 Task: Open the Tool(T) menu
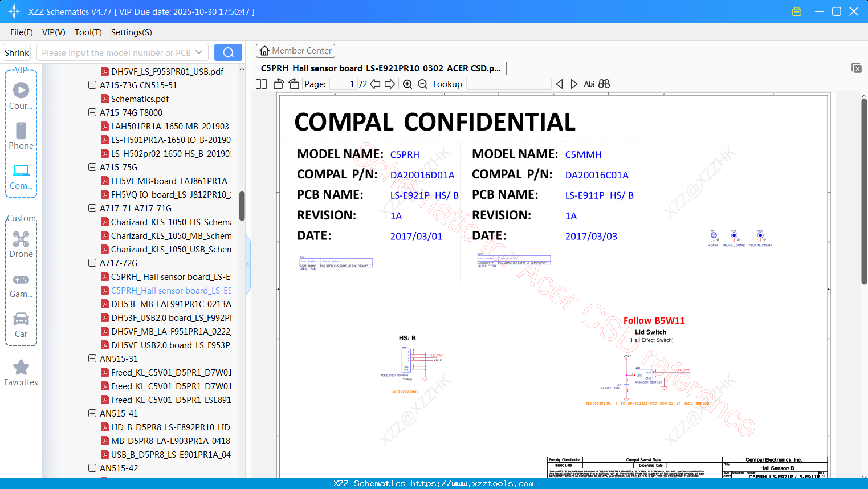tap(88, 32)
